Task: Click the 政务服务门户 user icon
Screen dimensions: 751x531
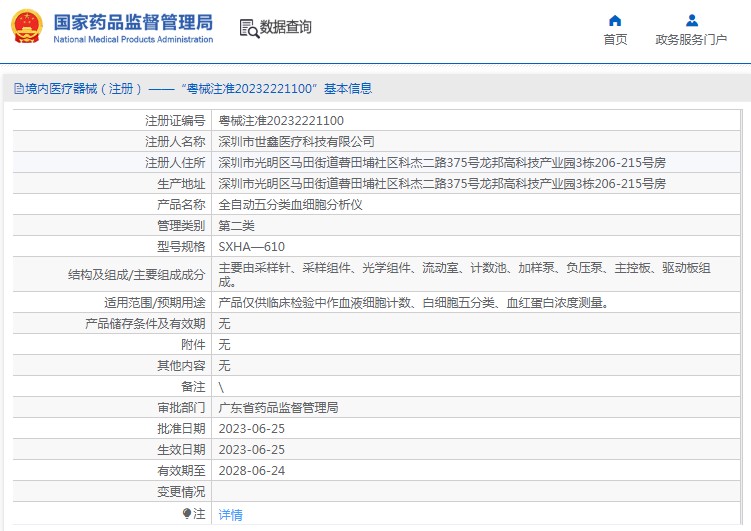Action: tap(692, 21)
